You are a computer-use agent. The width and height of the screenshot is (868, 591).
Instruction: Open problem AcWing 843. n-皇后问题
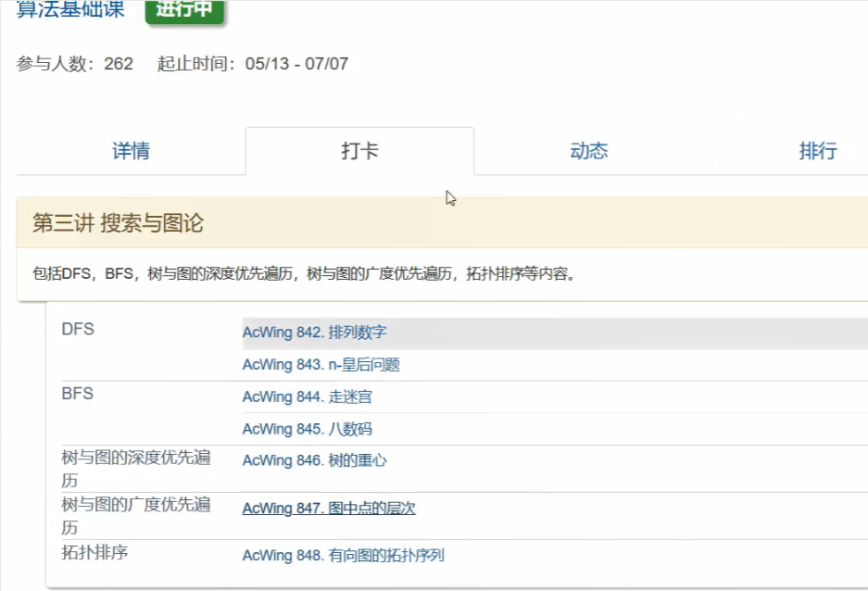point(321,365)
